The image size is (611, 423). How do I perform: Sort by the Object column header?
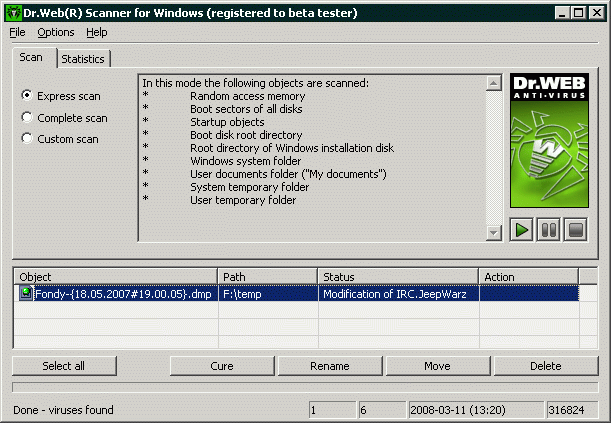point(116,277)
